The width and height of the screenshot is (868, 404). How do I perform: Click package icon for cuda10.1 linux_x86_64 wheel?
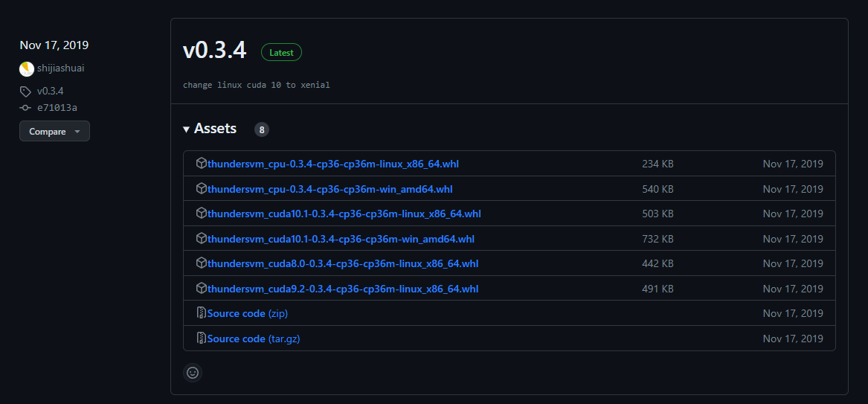(x=202, y=213)
